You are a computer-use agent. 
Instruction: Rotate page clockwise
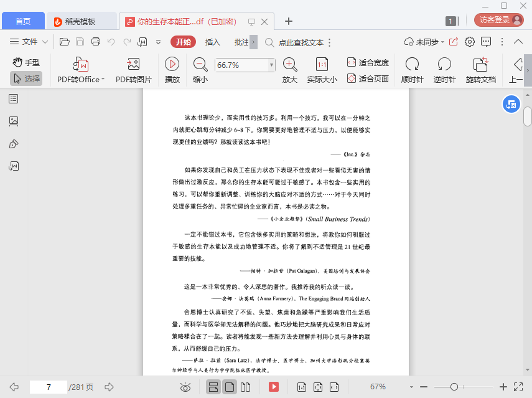pyautogui.click(x=413, y=70)
